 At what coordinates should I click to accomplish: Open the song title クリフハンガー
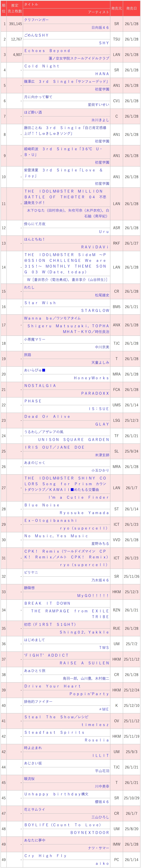pos(36,20)
